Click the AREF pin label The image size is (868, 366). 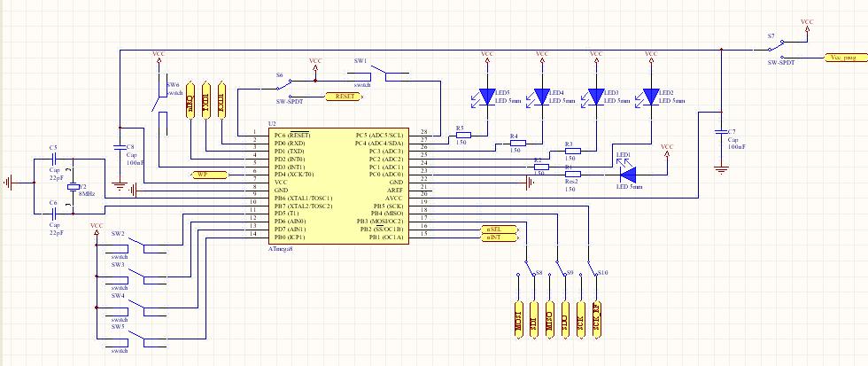(x=395, y=190)
